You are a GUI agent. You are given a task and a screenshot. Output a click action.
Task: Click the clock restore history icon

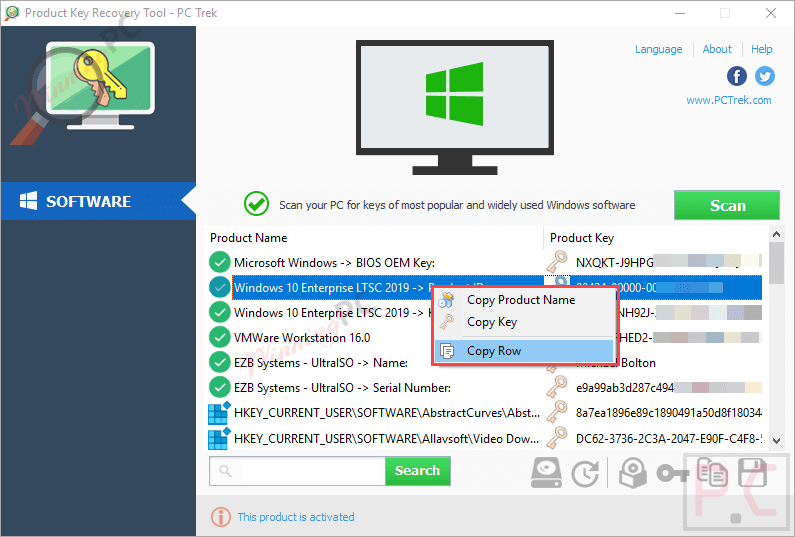click(585, 474)
